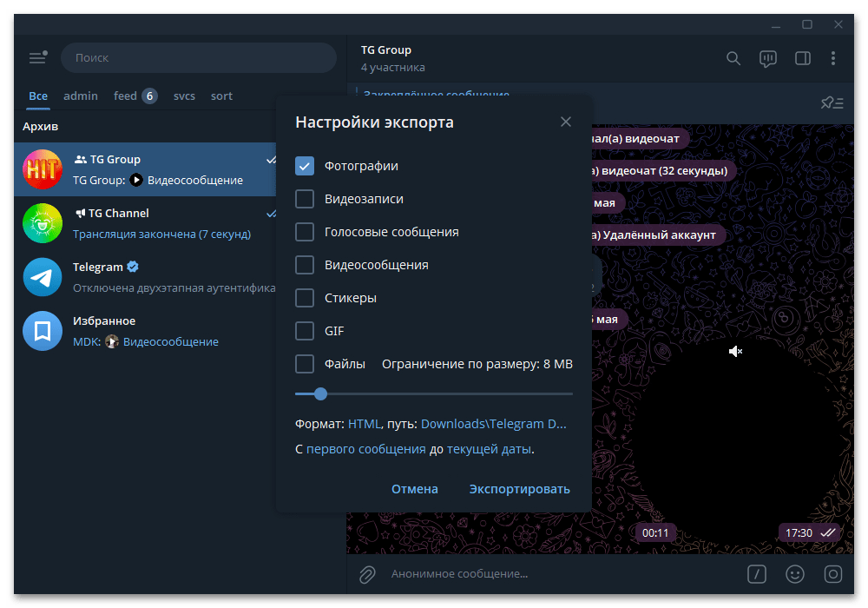Set end date via текущей даты link

coord(489,449)
